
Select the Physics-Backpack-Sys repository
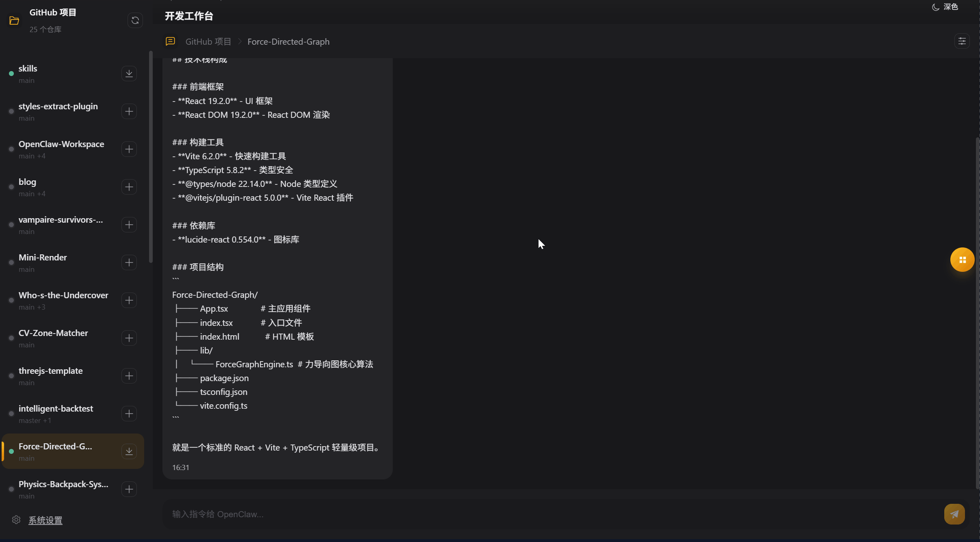click(x=73, y=489)
